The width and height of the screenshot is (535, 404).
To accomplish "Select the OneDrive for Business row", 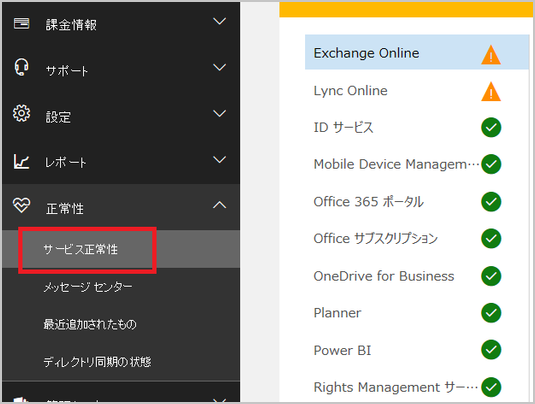I will pyautogui.click(x=417, y=276).
